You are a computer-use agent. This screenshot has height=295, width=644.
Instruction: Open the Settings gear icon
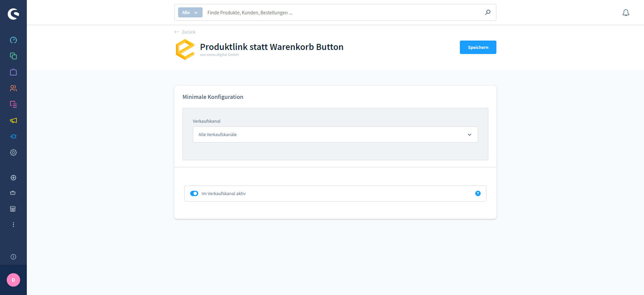(x=13, y=153)
